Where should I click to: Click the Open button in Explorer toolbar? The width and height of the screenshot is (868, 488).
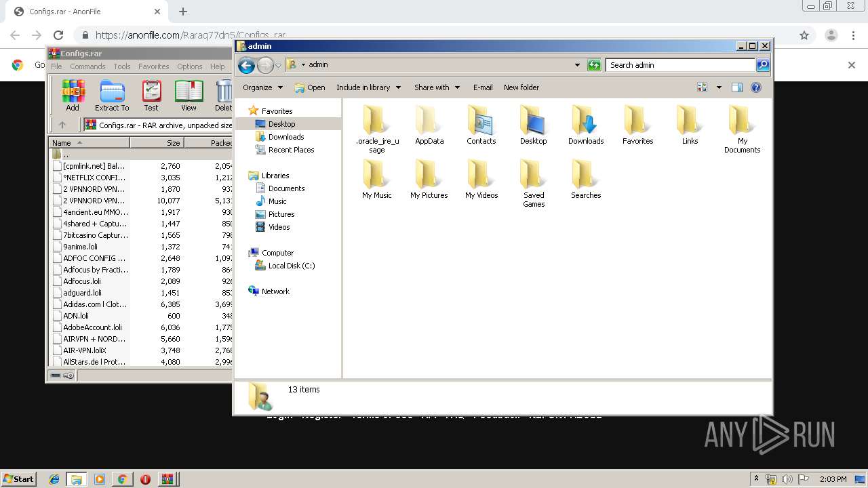pos(310,87)
